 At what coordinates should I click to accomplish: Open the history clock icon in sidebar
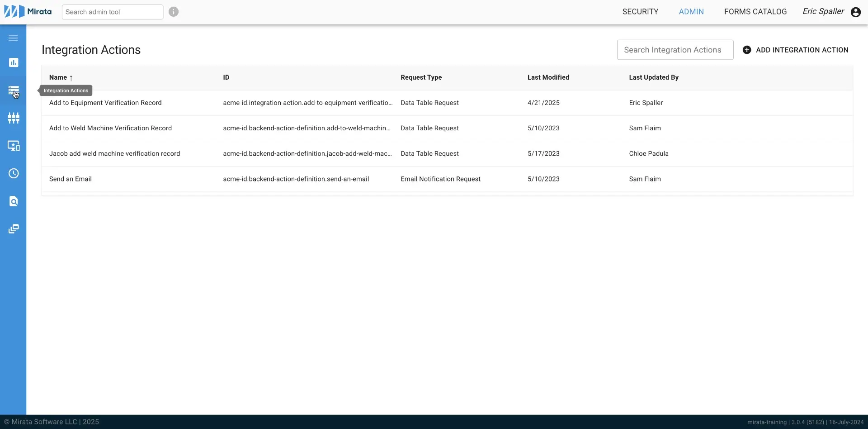13,173
